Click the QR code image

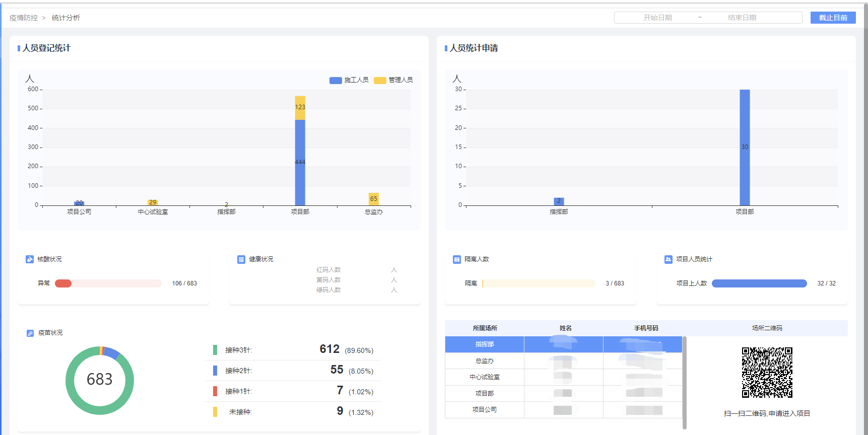(767, 373)
